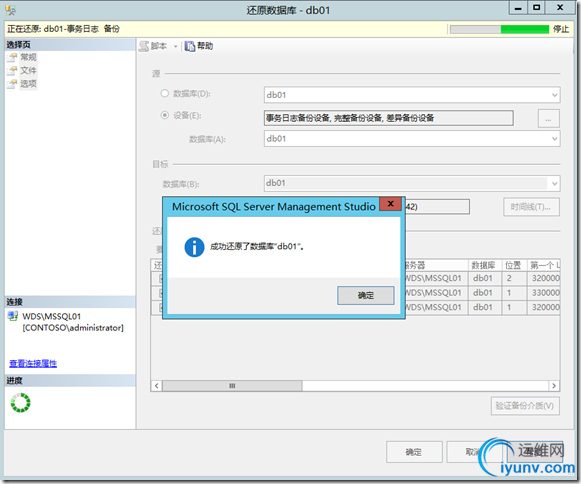Open the 常规 page
581x484 pixels.
[29, 57]
